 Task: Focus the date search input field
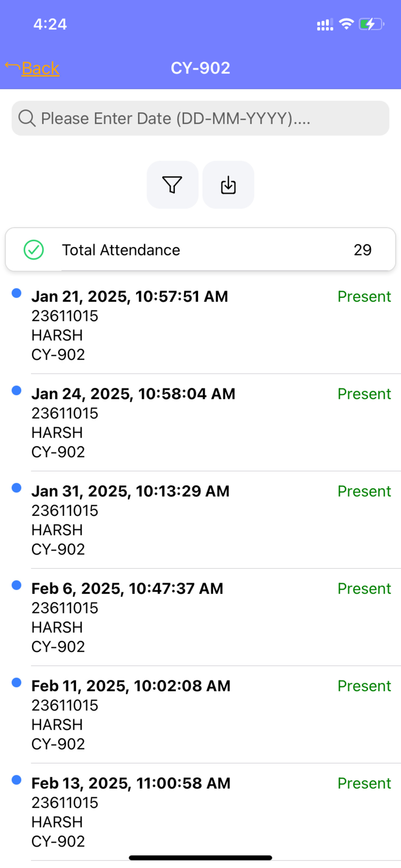pos(200,118)
